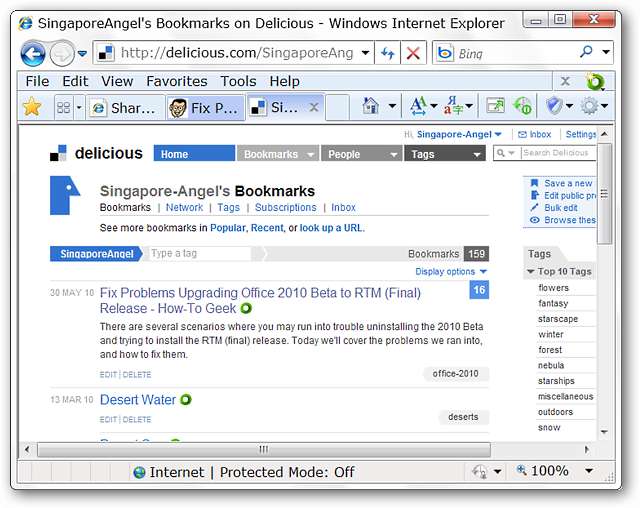
Task: Click the delicious favicon in address bar
Action: pyautogui.click(x=106, y=53)
